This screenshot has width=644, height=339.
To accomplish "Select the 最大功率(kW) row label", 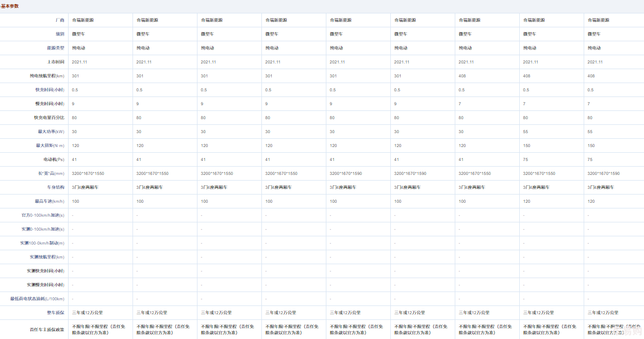I will [x=51, y=132].
